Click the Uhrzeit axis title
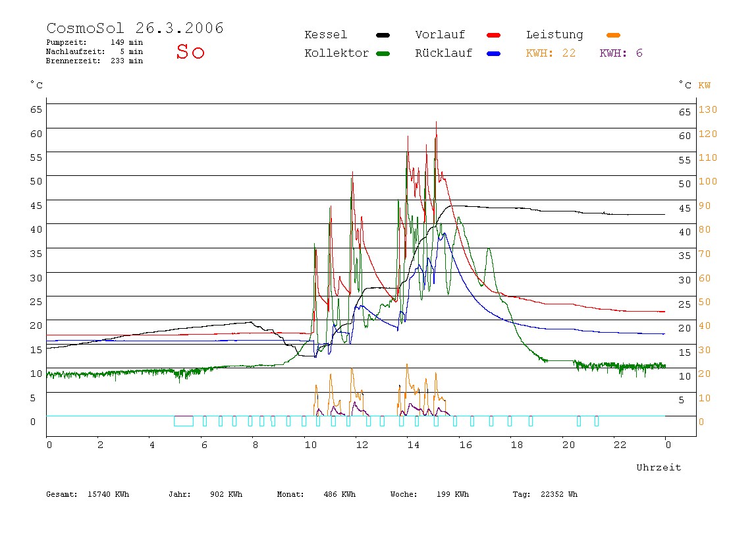 (659, 467)
